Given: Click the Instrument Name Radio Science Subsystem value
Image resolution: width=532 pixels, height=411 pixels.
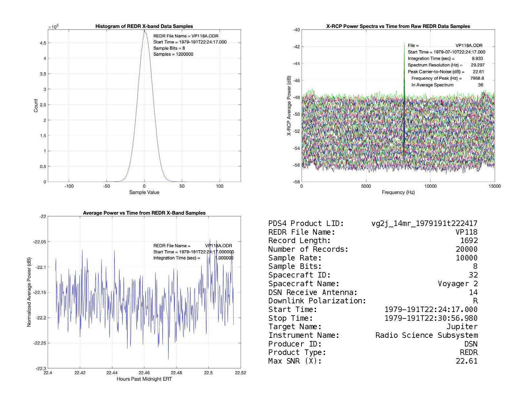Looking at the screenshot, I should tap(426, 335).
